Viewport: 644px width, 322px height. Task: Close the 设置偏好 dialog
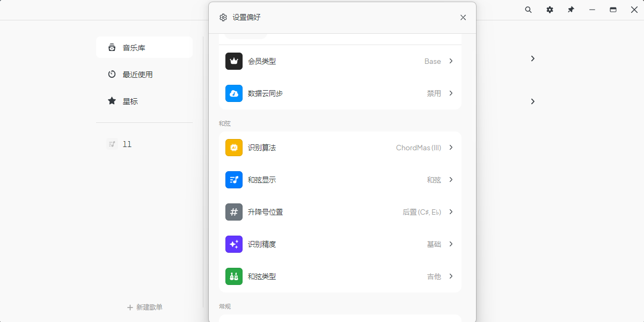463,18
